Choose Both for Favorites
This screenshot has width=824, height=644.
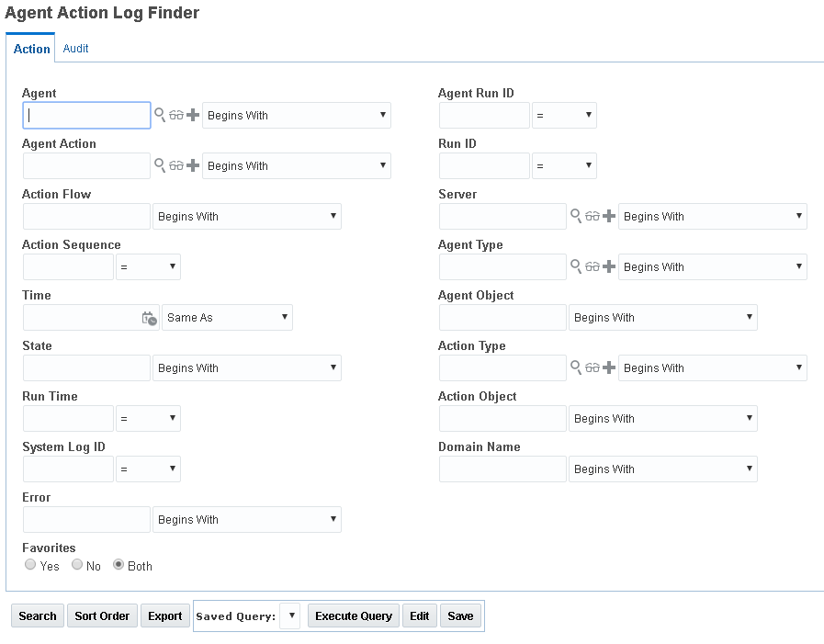click(119, 565)
